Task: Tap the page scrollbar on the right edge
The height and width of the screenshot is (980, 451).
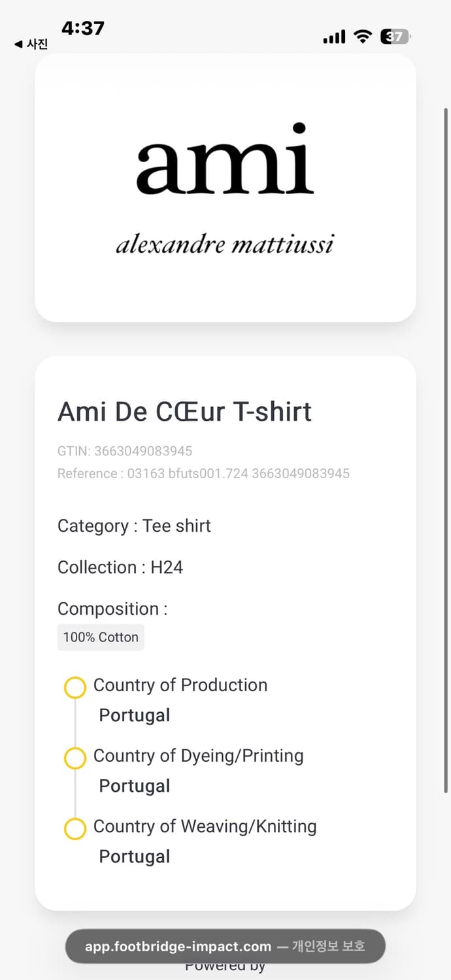Action: tap(446, 451)
